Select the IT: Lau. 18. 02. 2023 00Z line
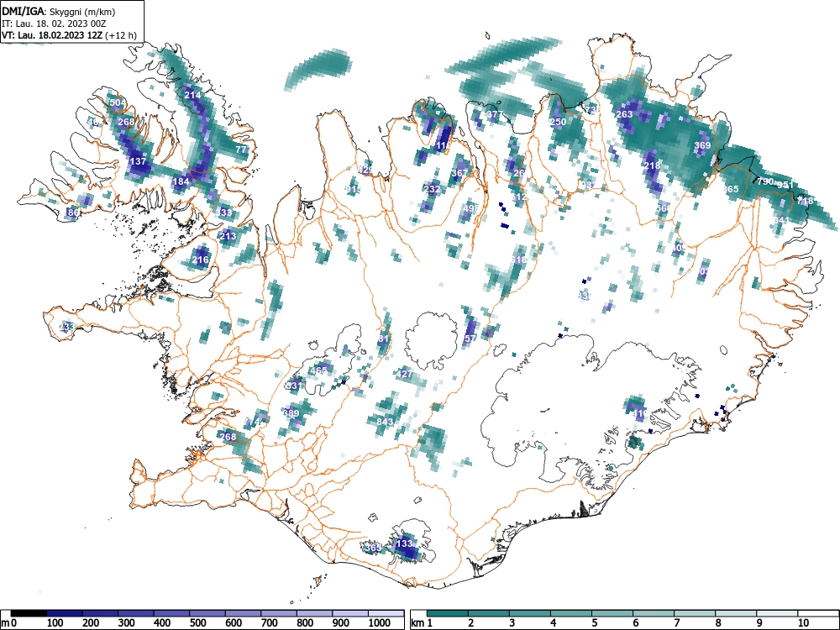Image resolution: width=840 pixels, height=630 pixels. pyautogui.click(x=54, y=24)
